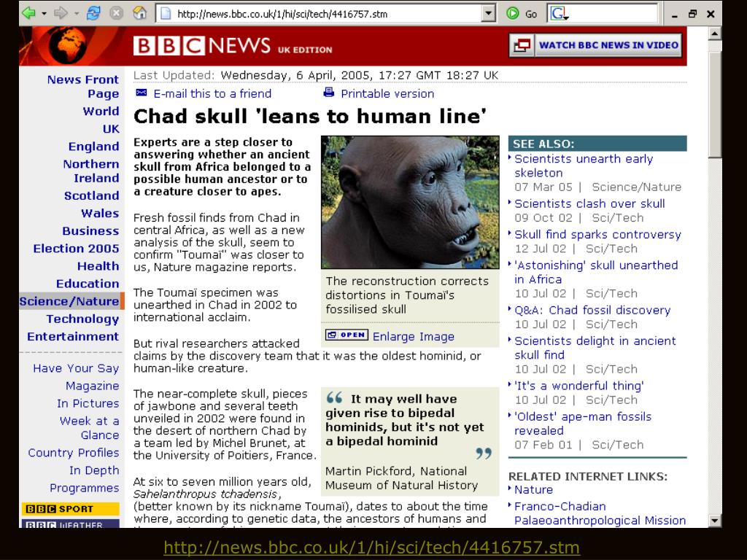Open the Back history dropdown arrow
This screenshot has width=747, height=560.
tap(44, 13)
